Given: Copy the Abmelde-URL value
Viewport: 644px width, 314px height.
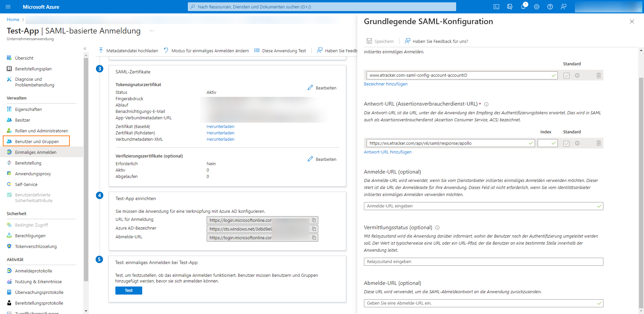Looking at the screenshot, I should point(314,238).
